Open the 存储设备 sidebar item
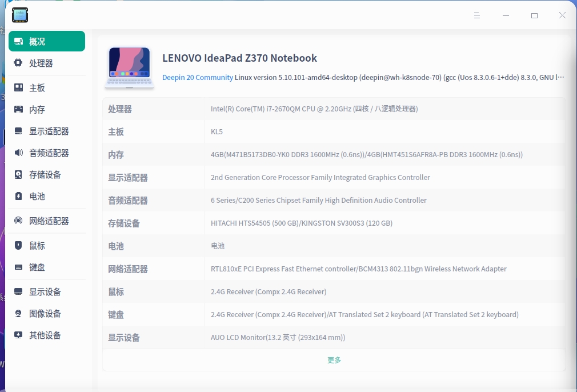This screenshot has height=392, width=577. [x=47, y=174]
